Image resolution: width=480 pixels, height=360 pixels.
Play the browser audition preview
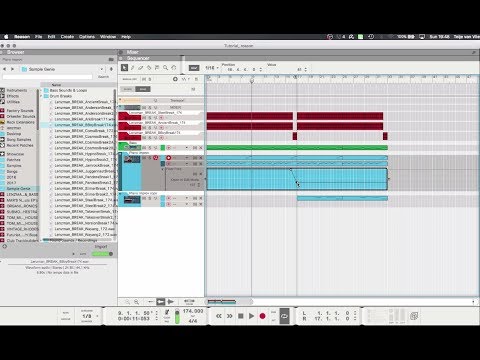coord(74,254)
